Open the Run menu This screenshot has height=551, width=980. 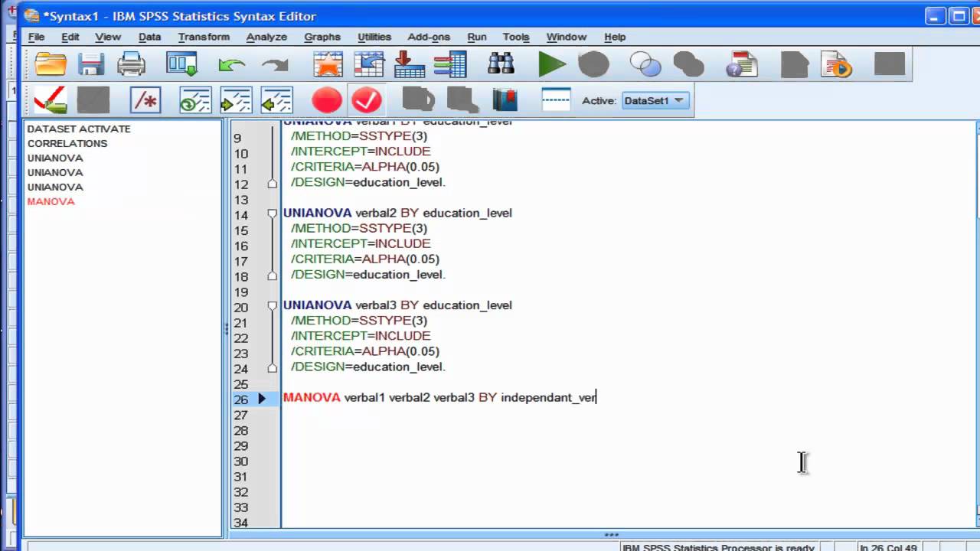click(x=477, y=37)
